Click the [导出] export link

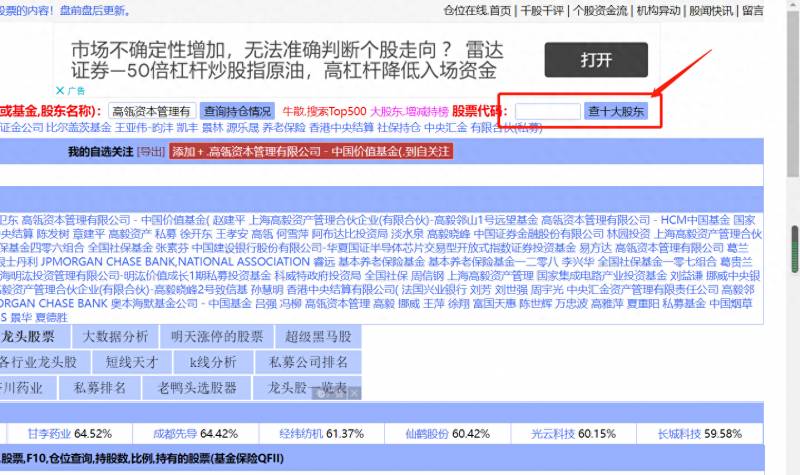151,152
